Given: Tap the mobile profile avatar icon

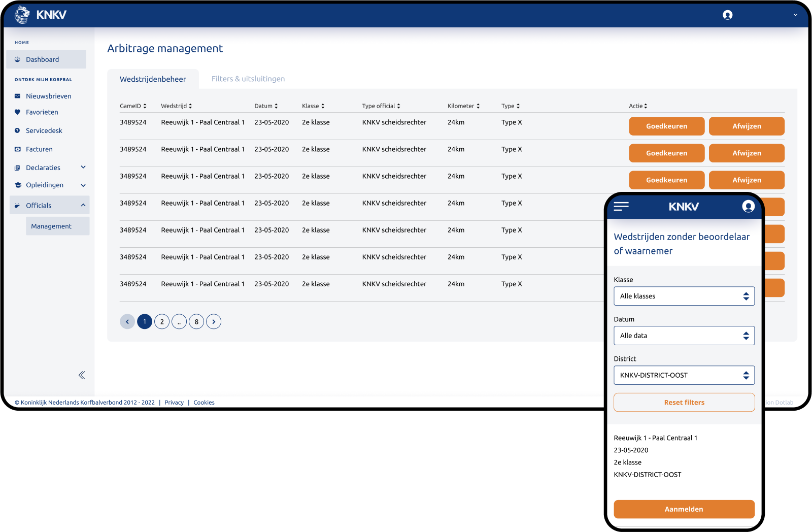Looking at the screenshot, I should (x=748, y=206).
